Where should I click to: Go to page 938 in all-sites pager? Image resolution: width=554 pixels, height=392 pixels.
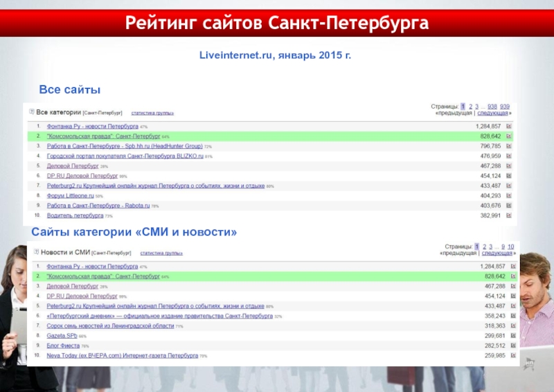pos(492,106)
